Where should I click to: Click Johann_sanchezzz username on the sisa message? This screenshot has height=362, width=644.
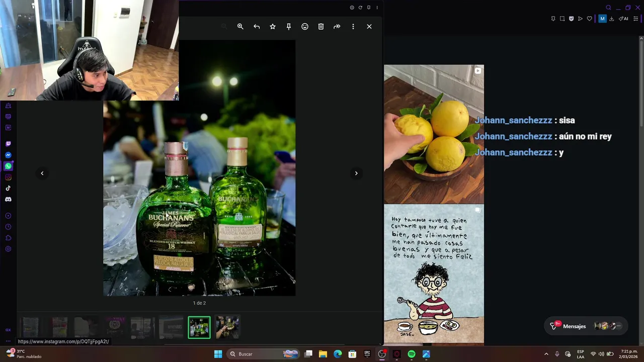[x=513, y=120]
